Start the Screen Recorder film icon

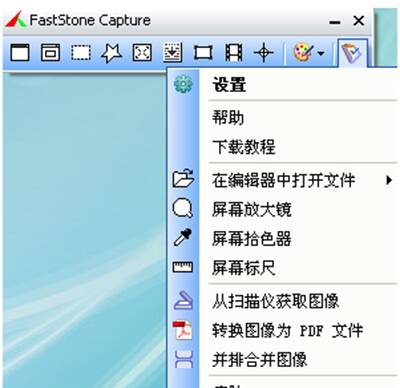point(234,52)
